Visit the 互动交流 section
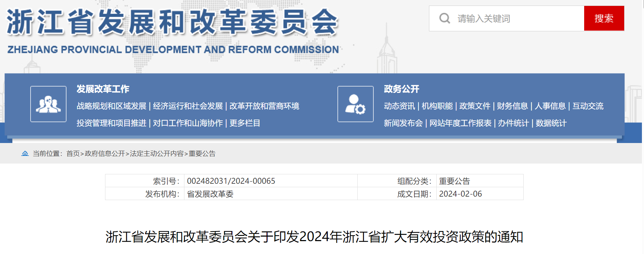644x254 pixels. pyautogui.click(x=588, y=106)
